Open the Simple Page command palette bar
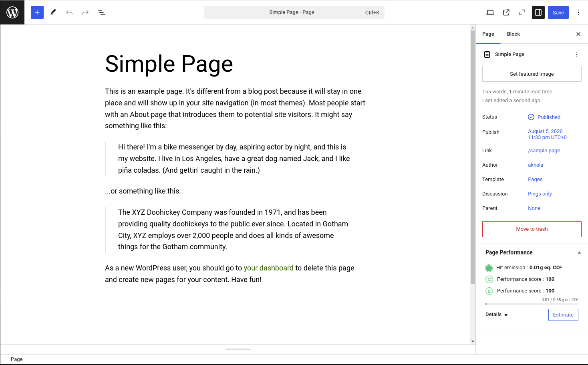The image size is (588, 365). (x=294, y=12)
